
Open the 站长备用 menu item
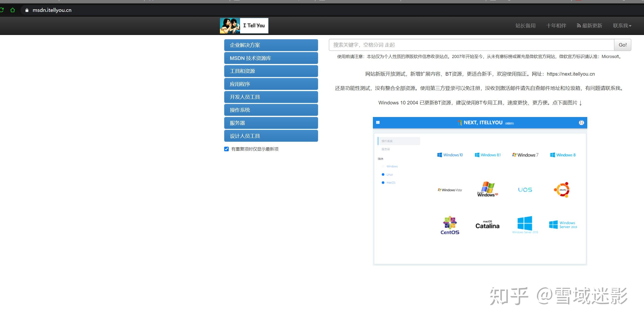525,25
